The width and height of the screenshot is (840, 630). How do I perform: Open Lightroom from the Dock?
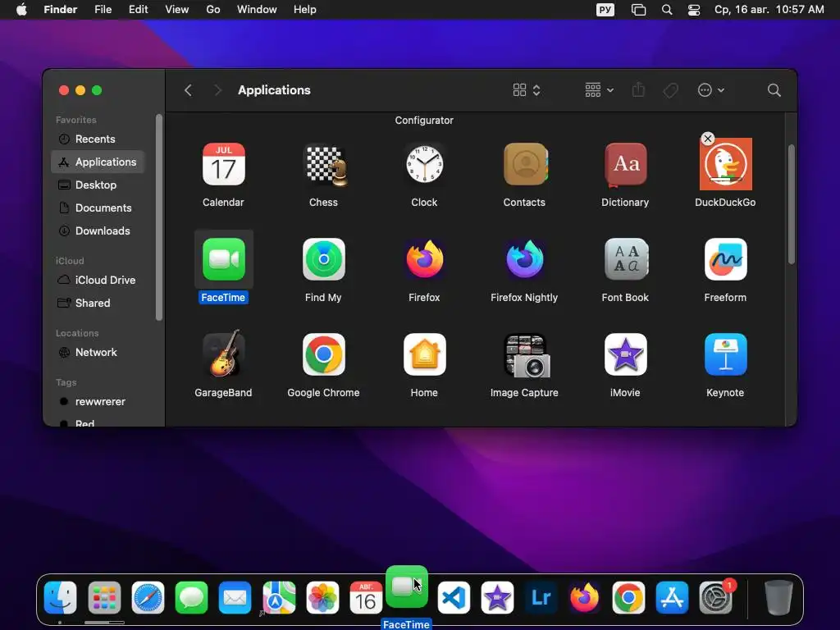(x=541, y=597)
